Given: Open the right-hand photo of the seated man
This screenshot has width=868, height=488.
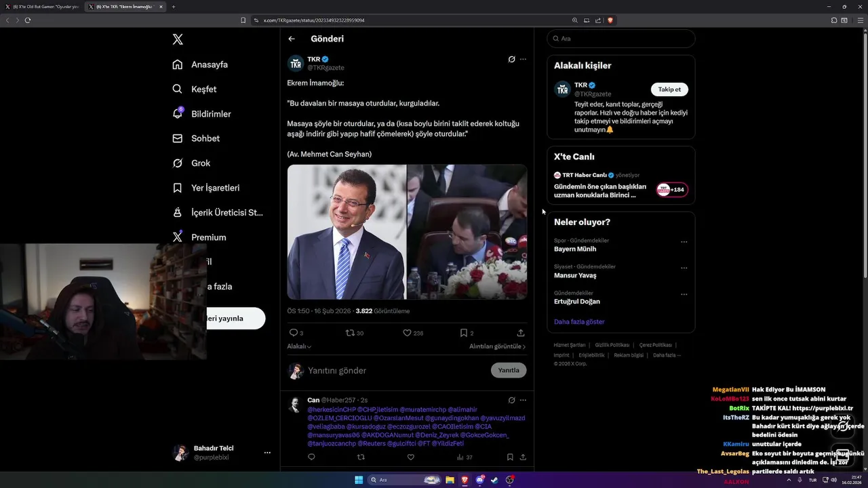Looking at the screenshot, I should pyautogui.click(x=467, y=232).
